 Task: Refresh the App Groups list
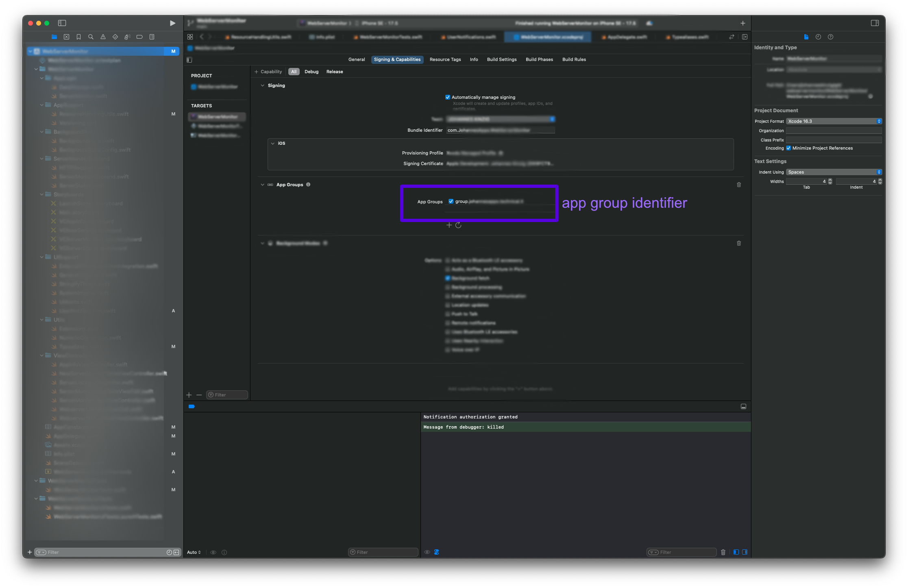point(458,225)
